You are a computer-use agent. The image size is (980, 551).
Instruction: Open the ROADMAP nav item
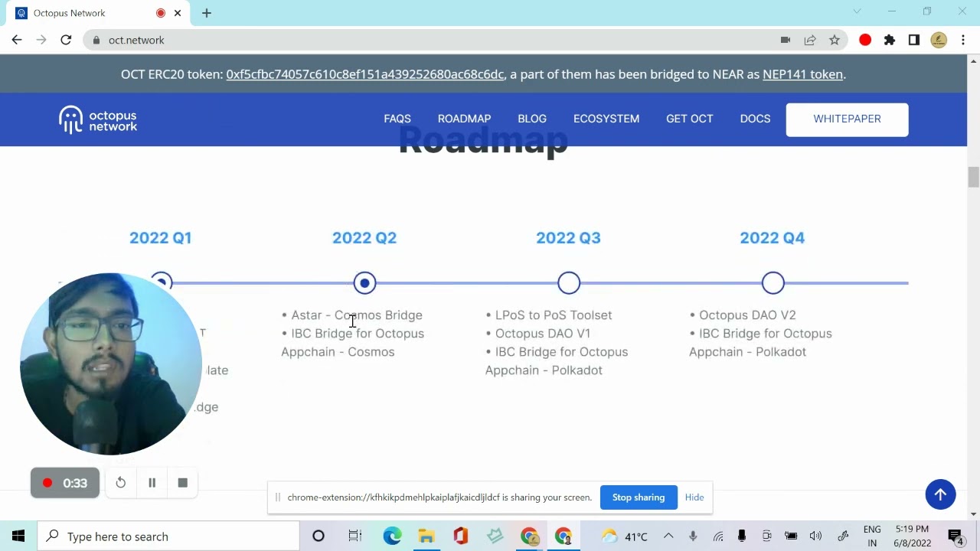[464, 119]
